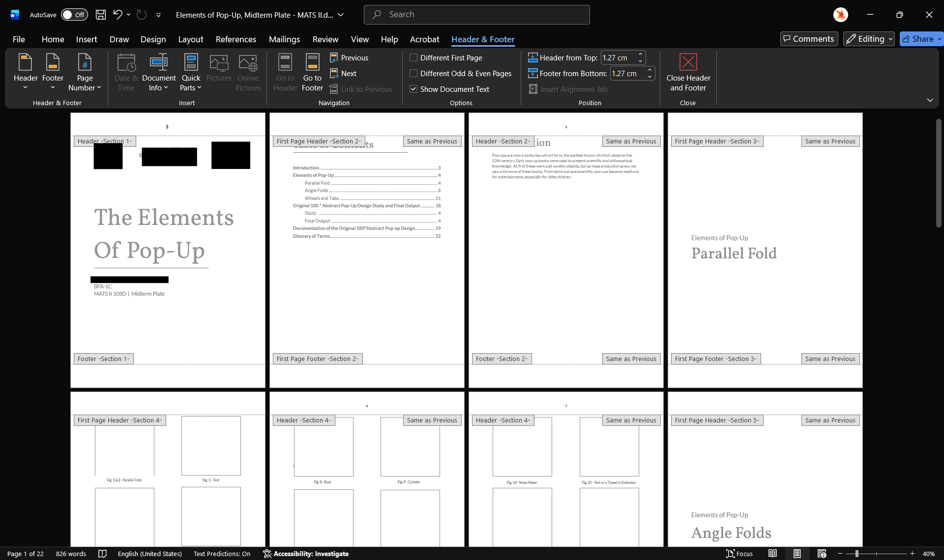Screen dimensions: 944x560
Task: Click Header from Top input field
Action: click(x=619, y=58)
